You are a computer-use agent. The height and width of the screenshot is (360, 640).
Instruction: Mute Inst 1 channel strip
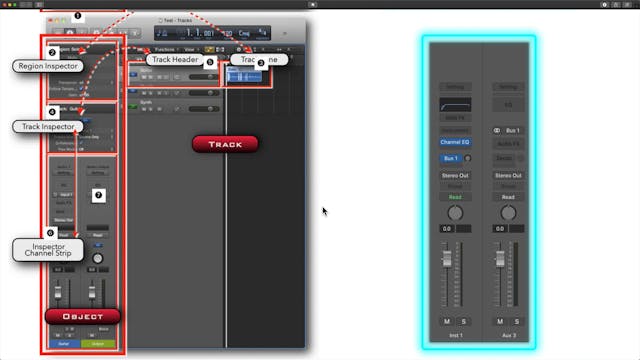447,322
